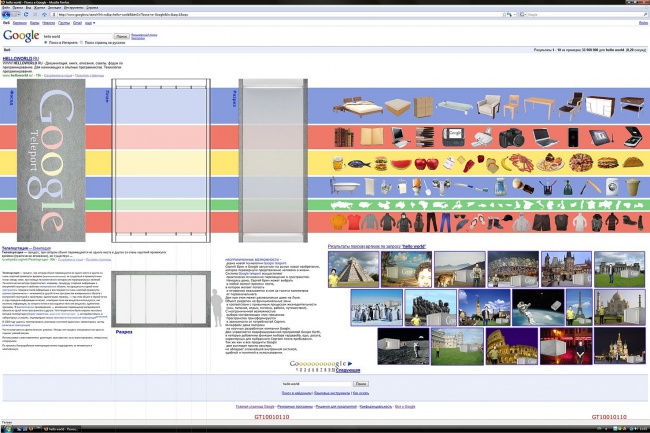
Task: Open the Закладки menu
Action: pyautogui.click(x=54, y=8)
